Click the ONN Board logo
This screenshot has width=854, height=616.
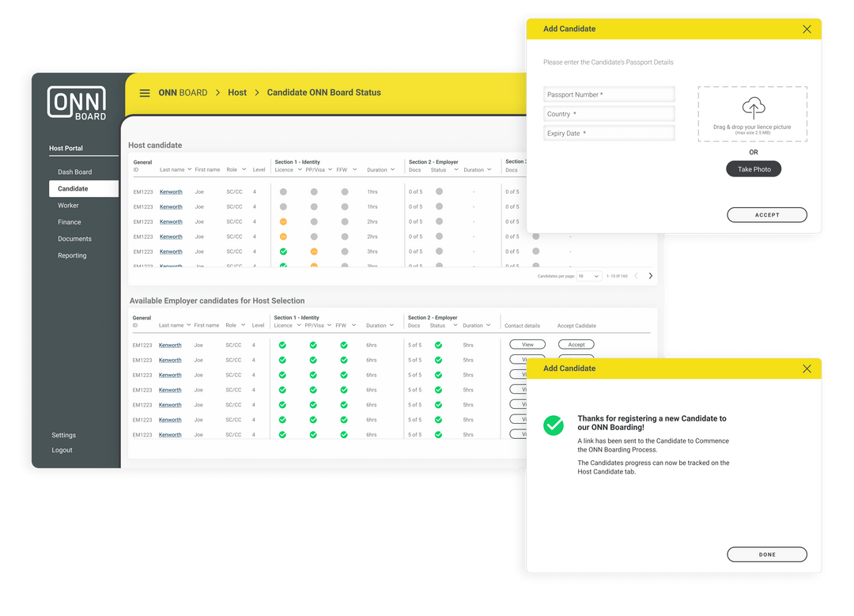(x=77, y=103)
